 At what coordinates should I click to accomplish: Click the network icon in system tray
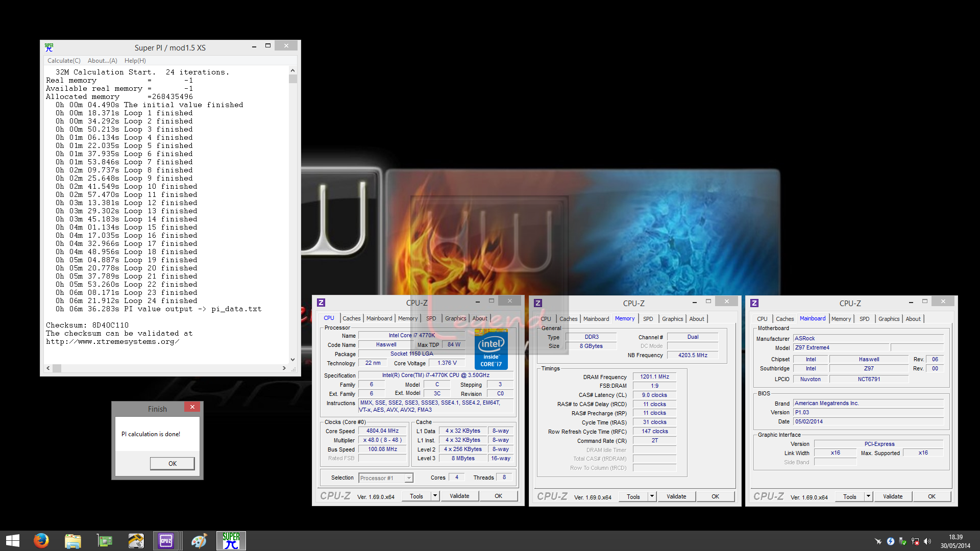(x=915, y=541)
